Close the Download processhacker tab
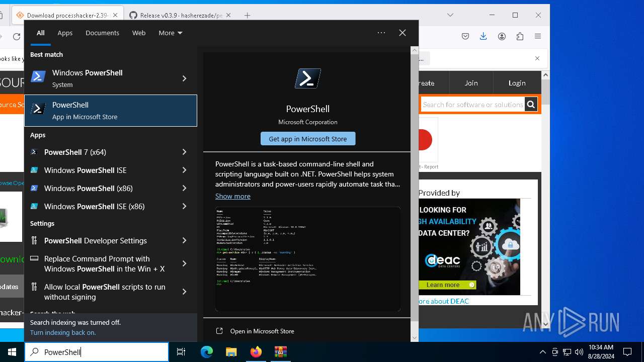 115,15
